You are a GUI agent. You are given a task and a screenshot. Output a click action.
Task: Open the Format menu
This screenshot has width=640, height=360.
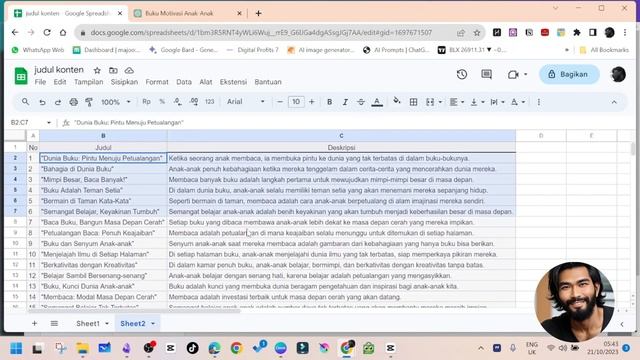[x=157, y=82]
